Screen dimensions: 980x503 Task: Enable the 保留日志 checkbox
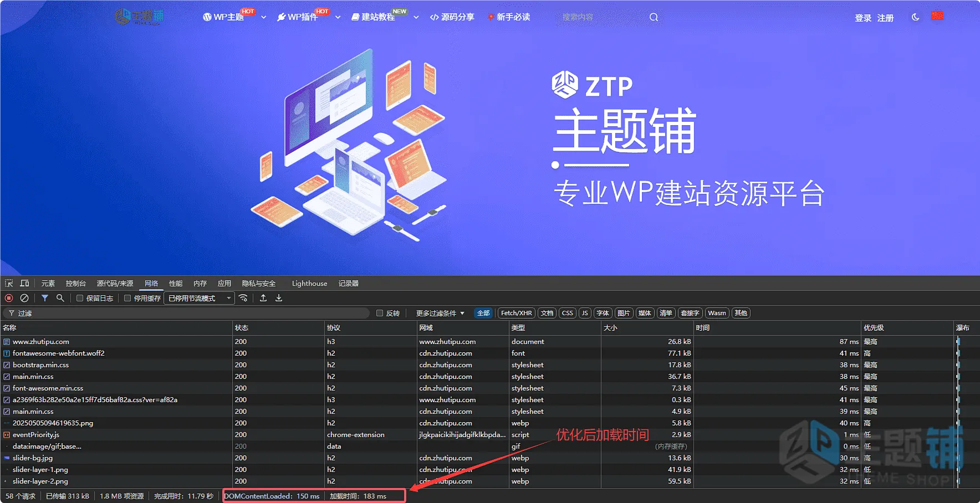click(x=80, y=298)
